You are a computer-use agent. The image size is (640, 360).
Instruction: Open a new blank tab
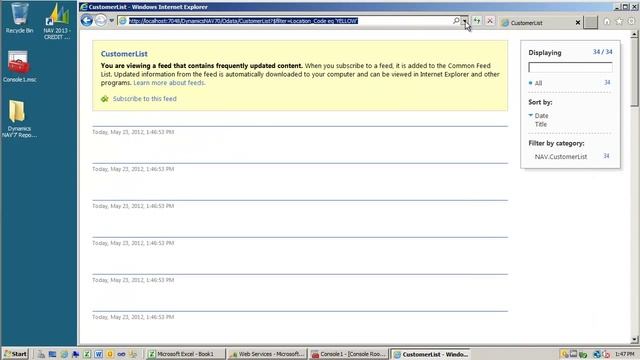point(590,22)
